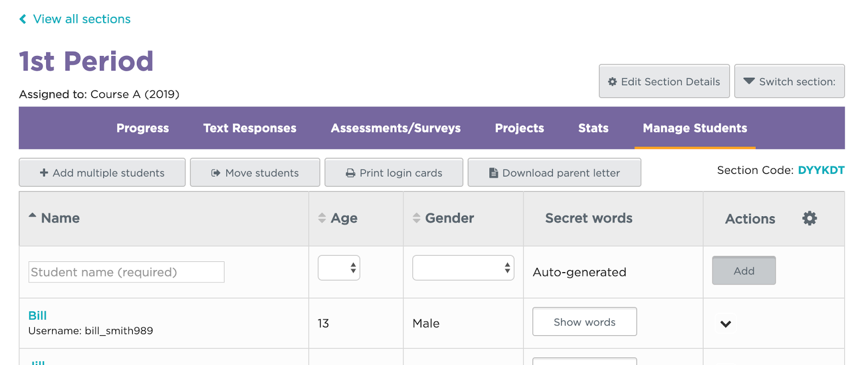Open the Gender dropdown for new student
868x365 pixels.
(x=463, y=268)
